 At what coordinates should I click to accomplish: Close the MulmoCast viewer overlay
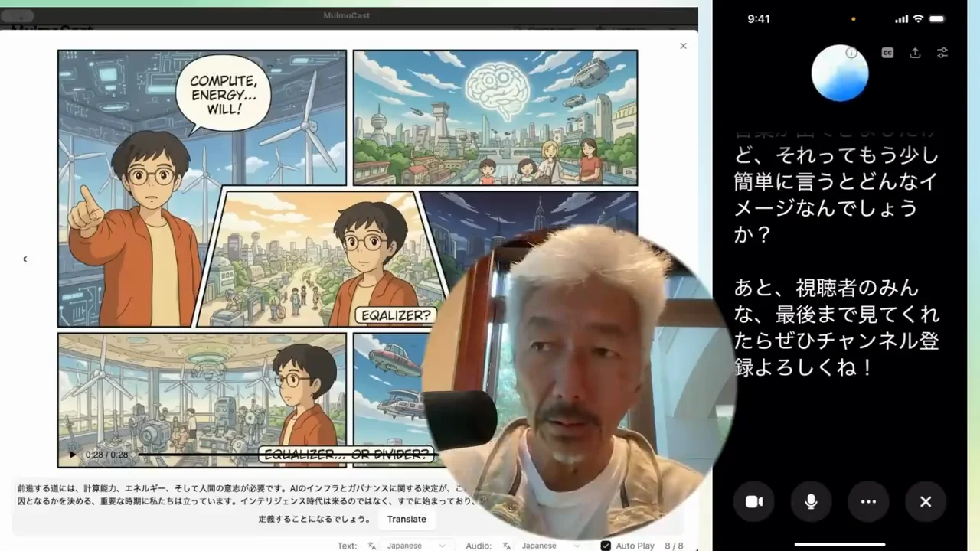pyautogui.click(x=683, y=46)
